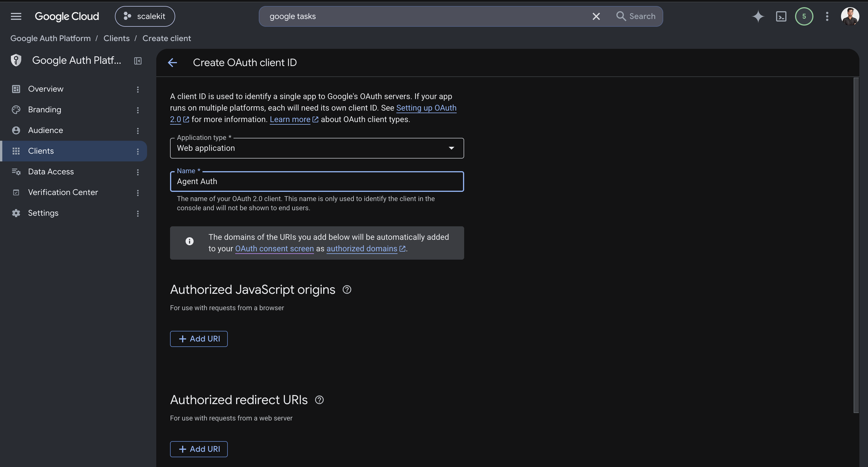The image size is (868, 467).
Task: Click the Google Auth Platform shield icon
Action: [x=16, y=60]
